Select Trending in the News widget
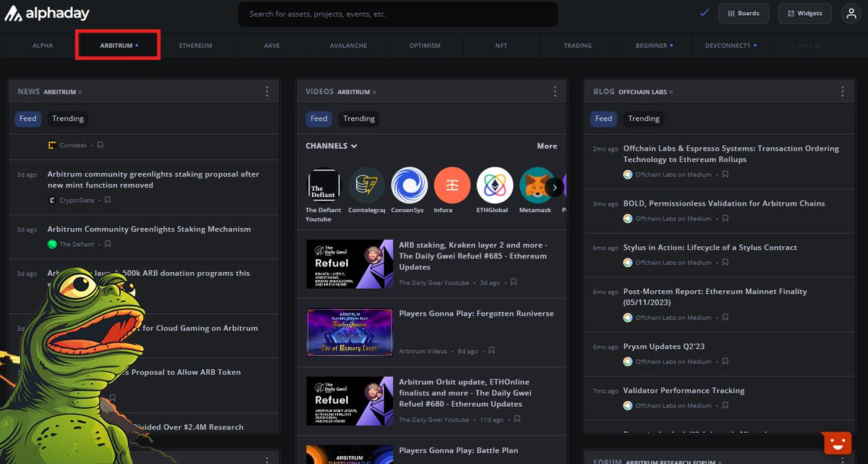Screen dimensions: 868x464 (x=68, y=119)
